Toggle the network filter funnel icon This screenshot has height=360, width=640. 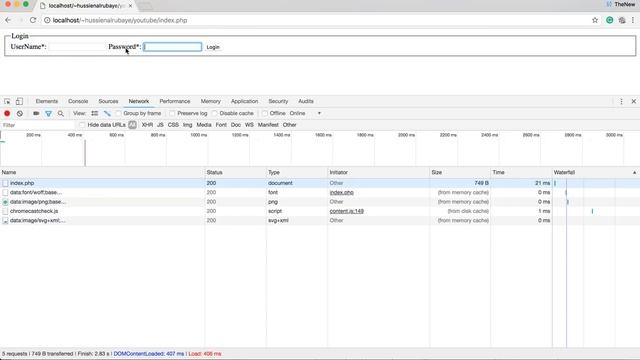(x=49, y=113)
